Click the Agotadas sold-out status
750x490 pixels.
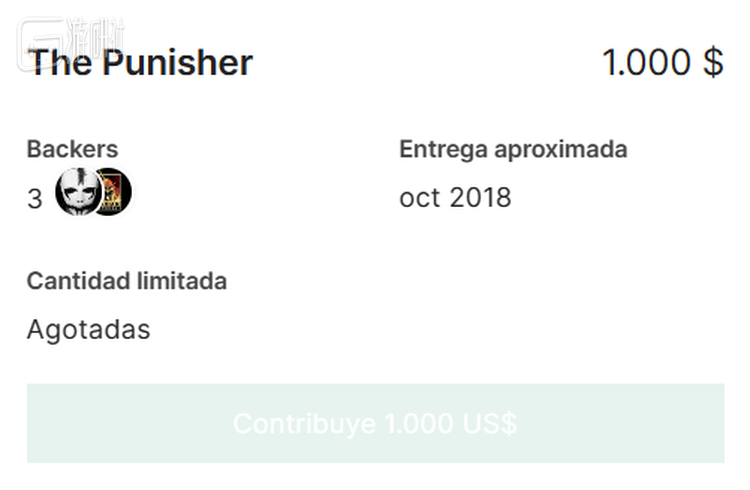coord(88,329)
